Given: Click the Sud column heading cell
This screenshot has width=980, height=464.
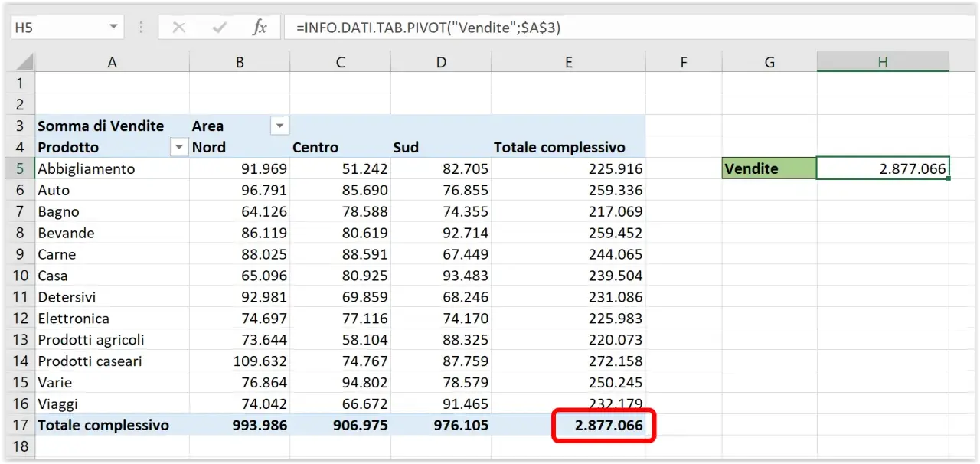Looking at the screenshot, I should pyautogui.click(x=441, y=147).
